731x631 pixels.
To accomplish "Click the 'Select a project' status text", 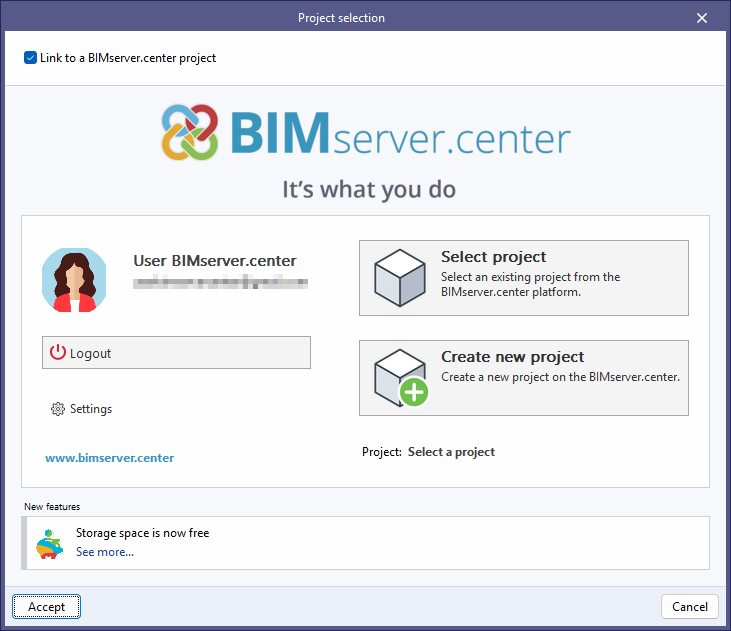I will pos(451,452).
